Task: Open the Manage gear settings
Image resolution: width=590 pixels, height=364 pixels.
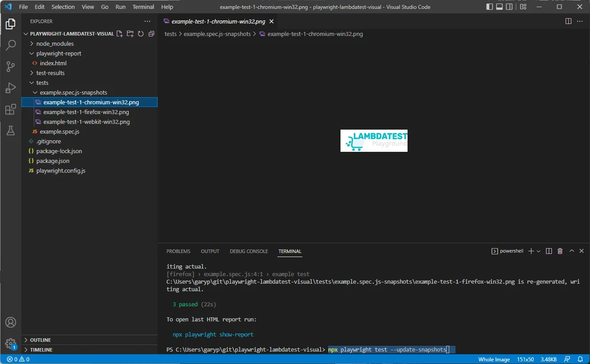Action: 11,344
